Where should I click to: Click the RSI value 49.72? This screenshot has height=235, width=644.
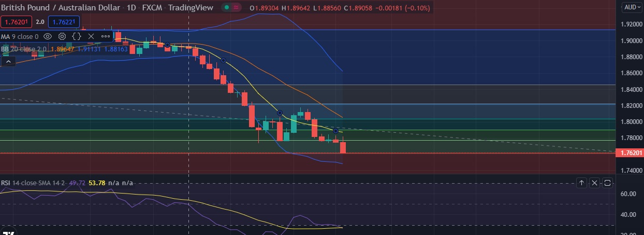pyautogui.click(x=76, y=183)
